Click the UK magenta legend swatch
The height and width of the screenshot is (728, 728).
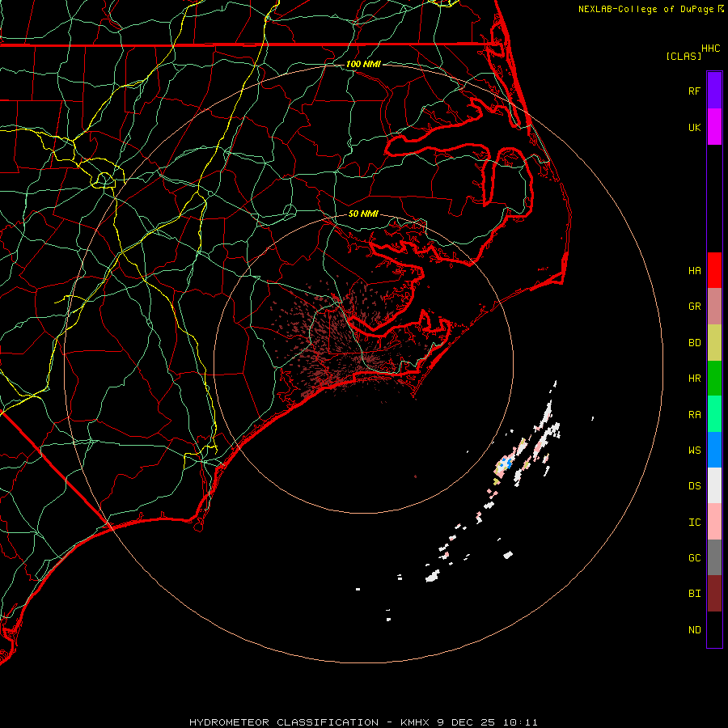click(714, 127)
